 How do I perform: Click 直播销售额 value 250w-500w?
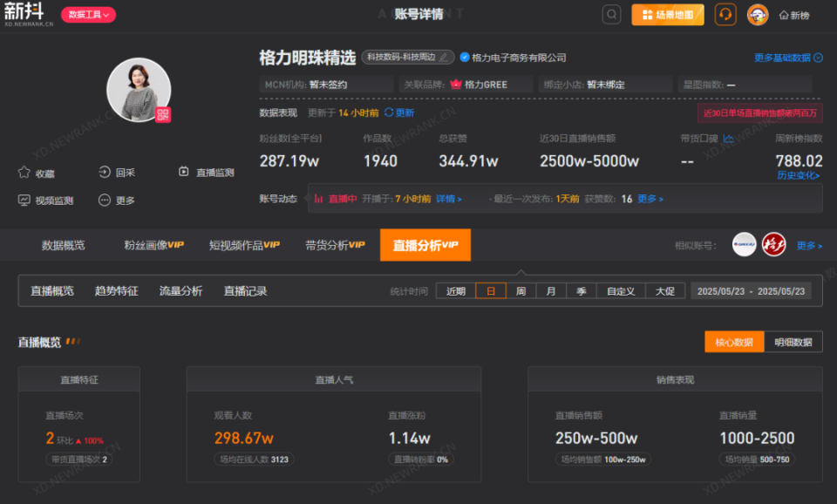[596, 439]
